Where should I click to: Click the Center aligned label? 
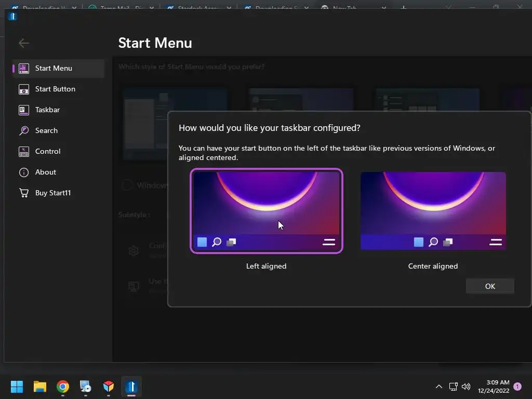(433, 266)
